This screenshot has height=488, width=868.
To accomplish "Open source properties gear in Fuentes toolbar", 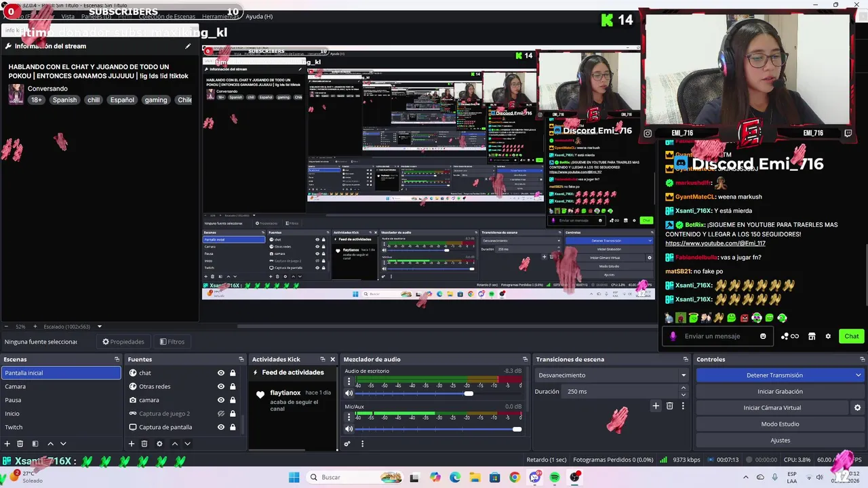I will coord(159,444).
